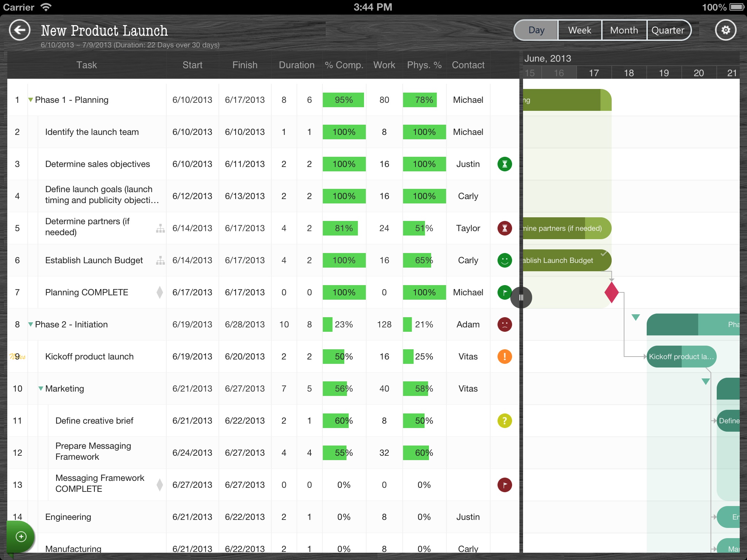
Task: Click the red hourglass icon for Taylor
Action: 504,228
